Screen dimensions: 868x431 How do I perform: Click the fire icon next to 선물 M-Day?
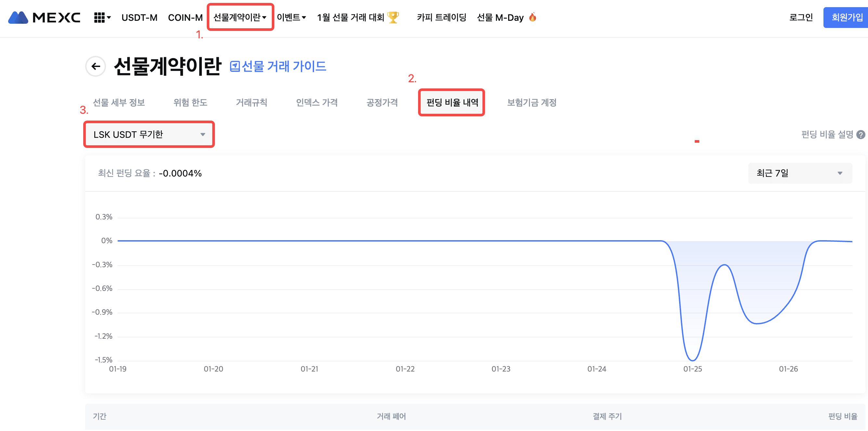tap(533, 17)
